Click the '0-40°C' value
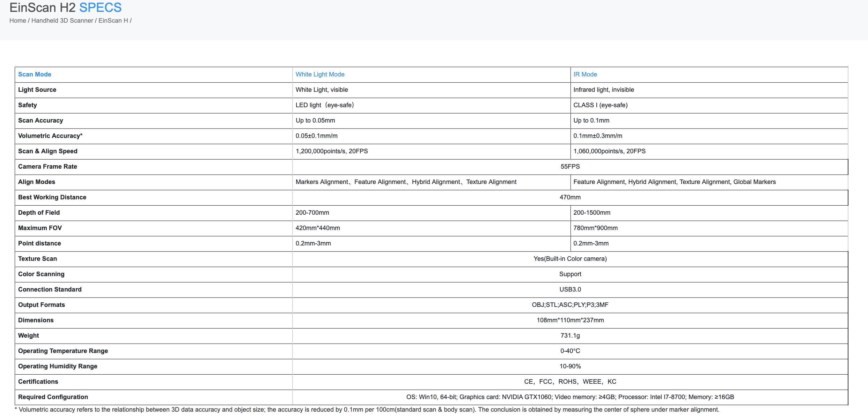The width and height of the screenshot is (868, 419). [x=570, y=351]
